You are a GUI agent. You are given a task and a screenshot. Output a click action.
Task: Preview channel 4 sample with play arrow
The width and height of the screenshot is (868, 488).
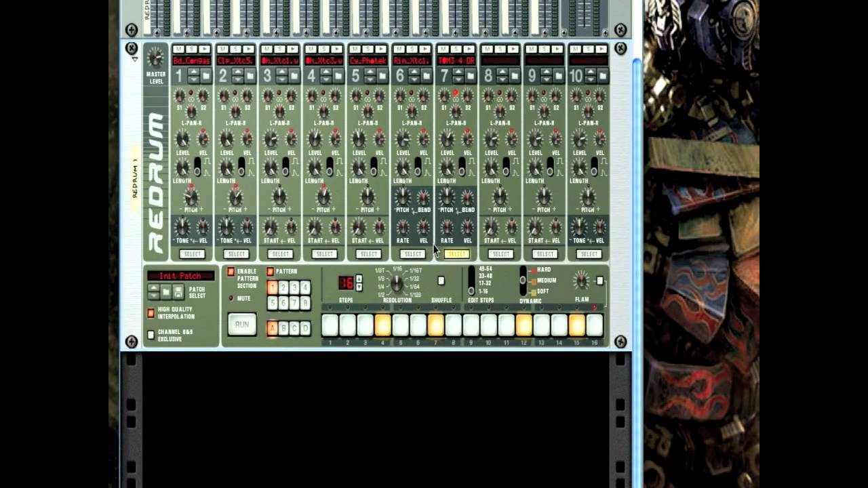pyautogui.click(x=336, y=49)
